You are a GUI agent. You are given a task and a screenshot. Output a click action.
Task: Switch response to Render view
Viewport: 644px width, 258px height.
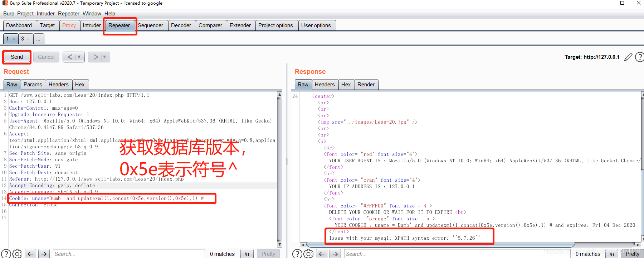(x=366, y=85)
